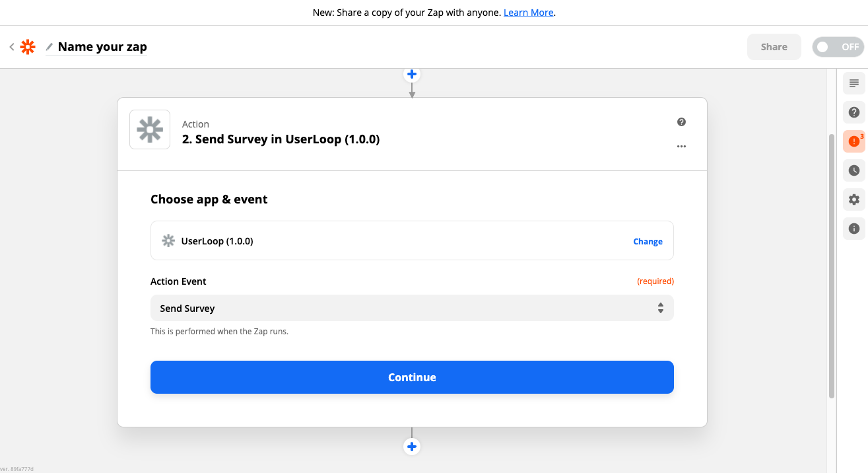Click 'This is performed when the Zap runs.' text

(x=219, y=332)
